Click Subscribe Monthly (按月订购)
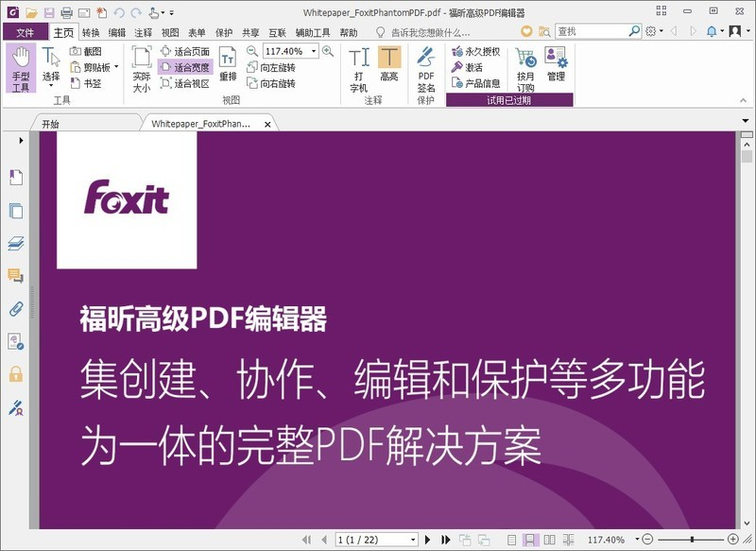Viewport: 756px width, 551px height. pyautogui.click(x=525, y=68)
